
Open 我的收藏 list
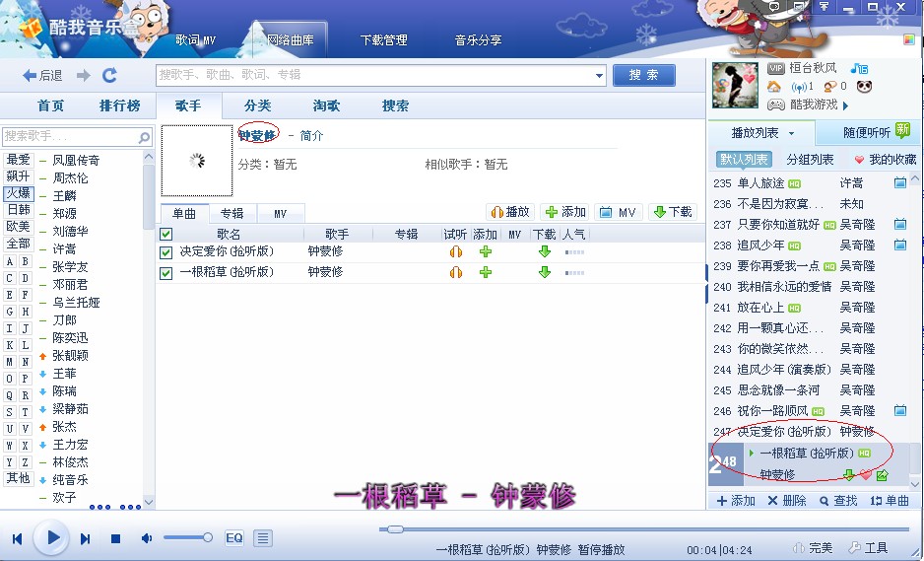886,160
